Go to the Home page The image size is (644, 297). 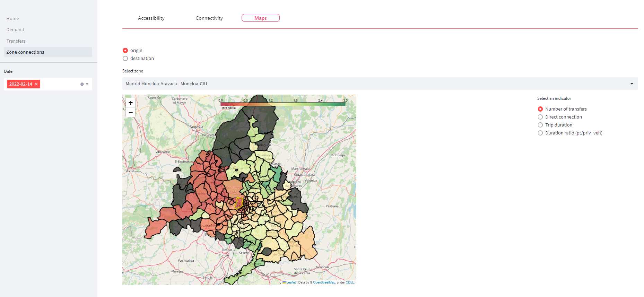coord(13,19)
